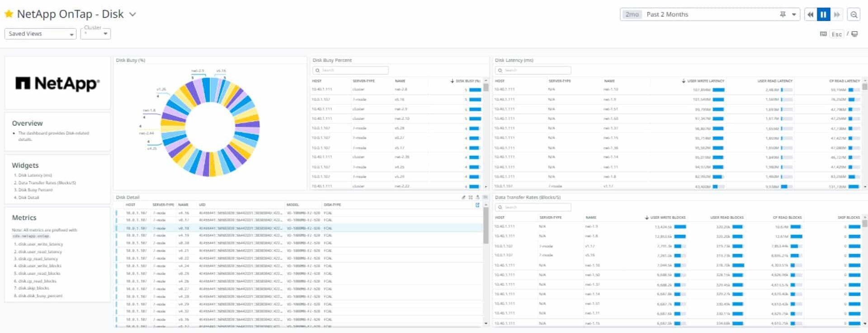The width and height of the screenshot is (868, 333).
Task: Click UID column header in Disk Detail
Action: [202, 205]
